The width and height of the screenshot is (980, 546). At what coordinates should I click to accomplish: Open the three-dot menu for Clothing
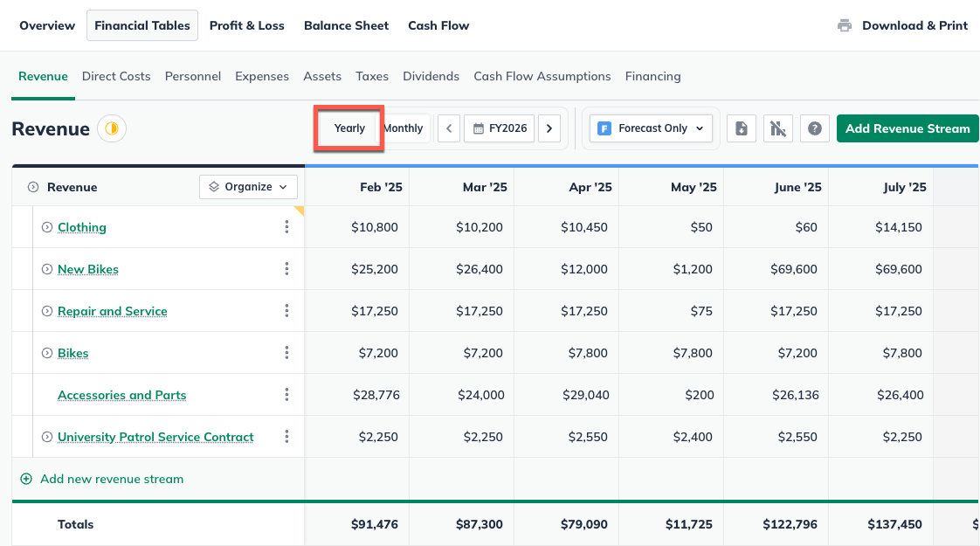(x=286, y=226)
